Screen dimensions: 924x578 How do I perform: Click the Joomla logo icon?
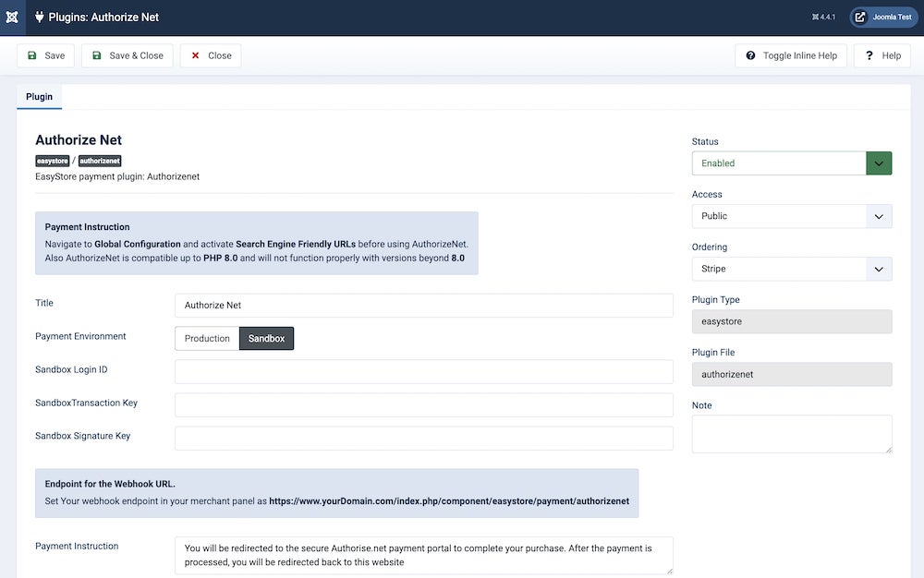pos(12,17)
